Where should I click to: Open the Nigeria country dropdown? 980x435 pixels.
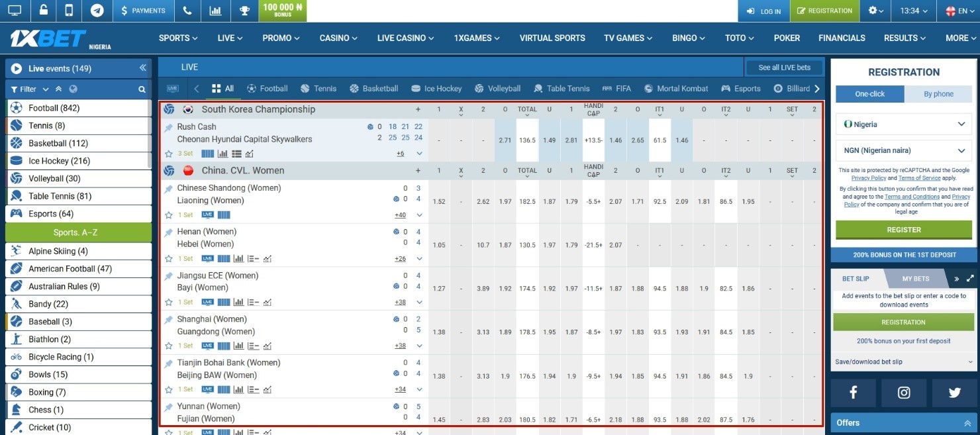904,124
